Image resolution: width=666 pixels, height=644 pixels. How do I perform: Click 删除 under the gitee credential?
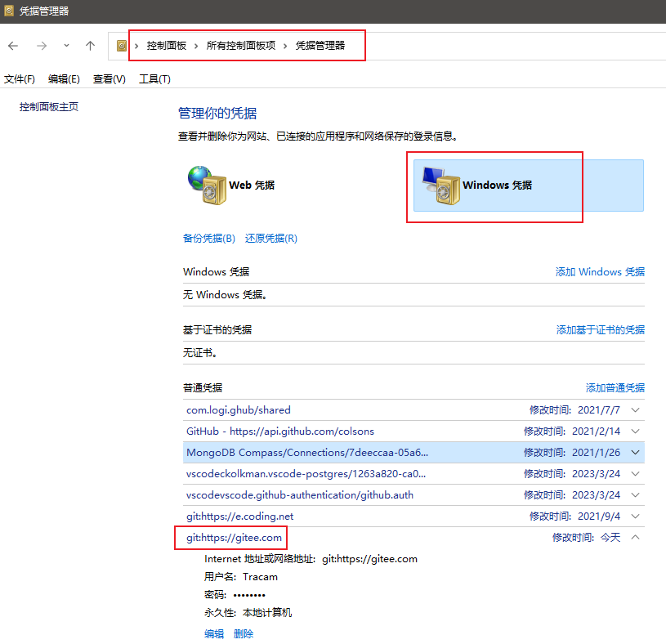tap(243, 633)
